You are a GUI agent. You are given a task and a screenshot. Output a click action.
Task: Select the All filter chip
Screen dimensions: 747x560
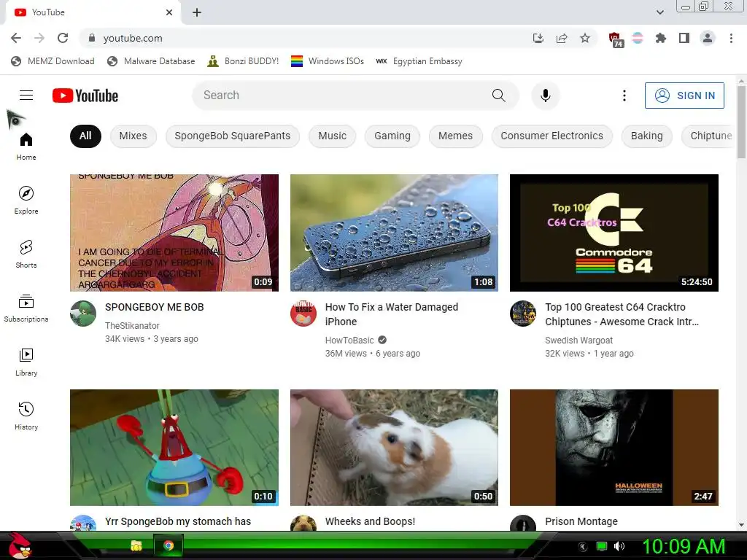point(85,136)
